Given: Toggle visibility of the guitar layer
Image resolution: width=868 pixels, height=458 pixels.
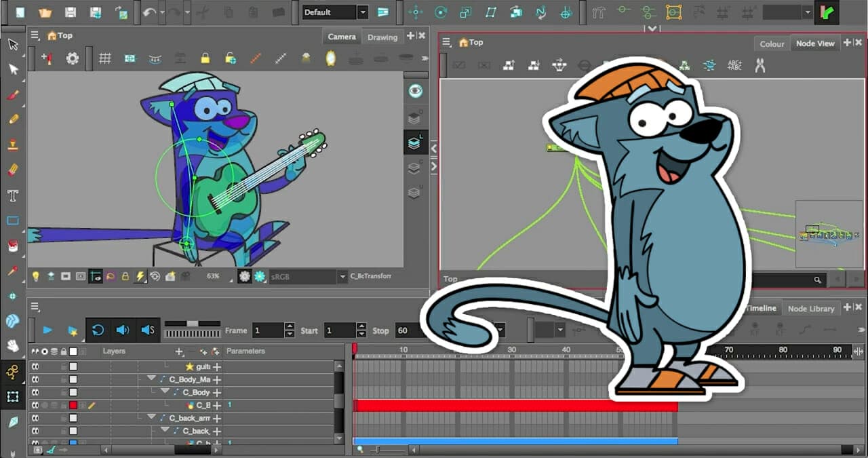Looking at the screenshot, I should click(35, 367).
